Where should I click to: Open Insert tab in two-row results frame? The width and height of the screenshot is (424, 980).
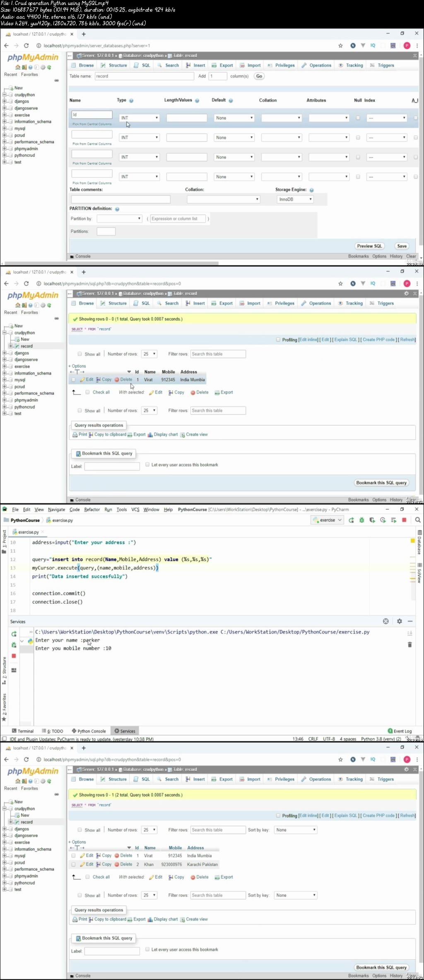(195, 779)
